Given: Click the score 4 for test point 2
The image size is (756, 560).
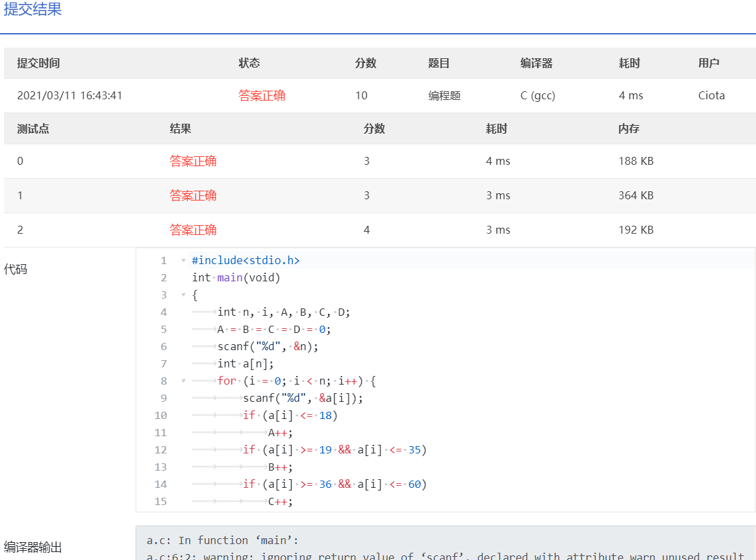Looking at the screenshot, I should point(366,230).
